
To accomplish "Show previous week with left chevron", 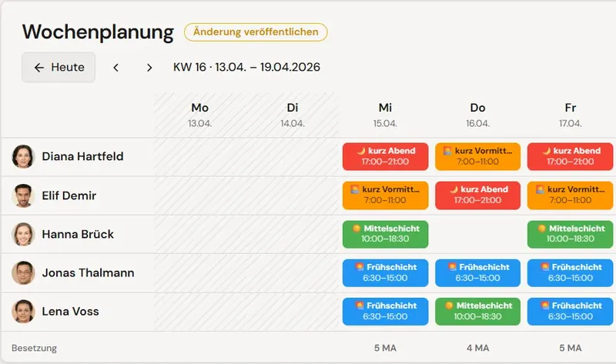I will coord(116,68).
